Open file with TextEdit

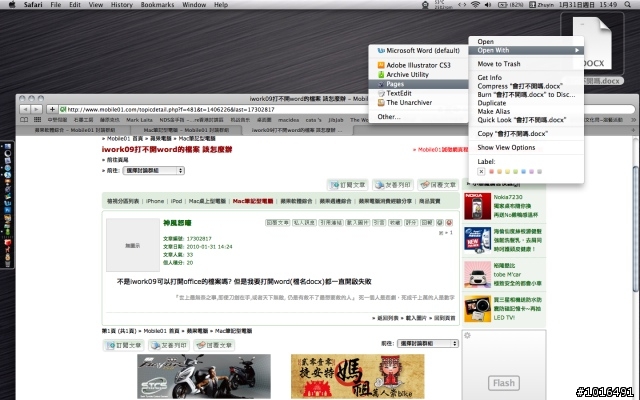point(418,93)
